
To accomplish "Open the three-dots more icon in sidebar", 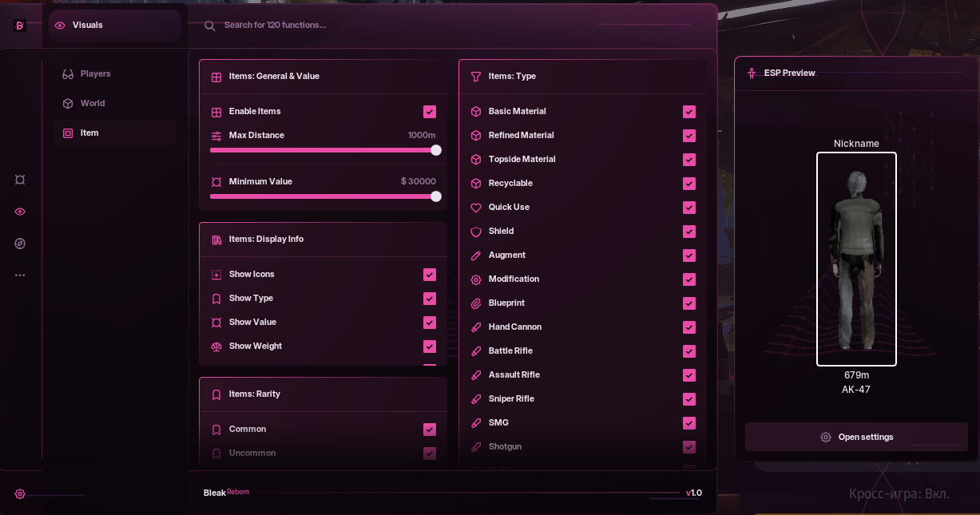I will coord(20,275).
